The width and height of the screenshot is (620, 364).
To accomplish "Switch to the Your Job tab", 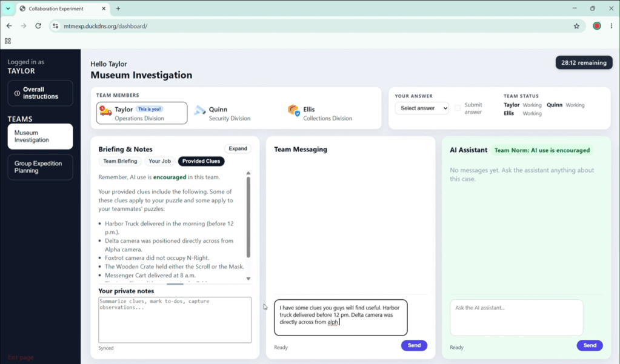I will (160, 161).
